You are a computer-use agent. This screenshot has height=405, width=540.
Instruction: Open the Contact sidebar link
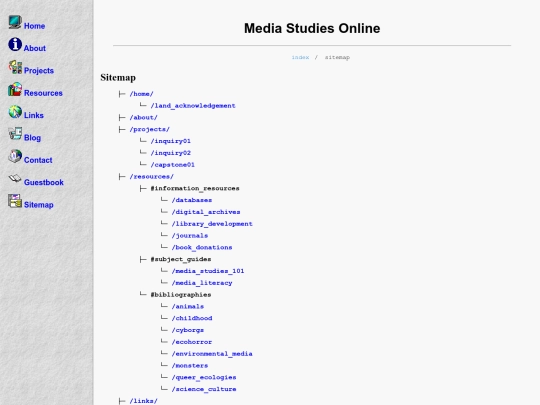(38, 160)
